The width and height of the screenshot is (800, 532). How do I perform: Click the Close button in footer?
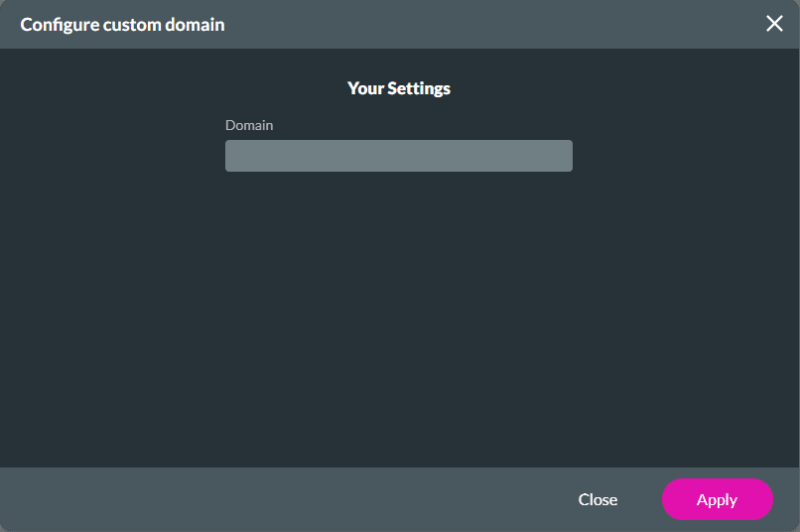click(x=598, y=499)
